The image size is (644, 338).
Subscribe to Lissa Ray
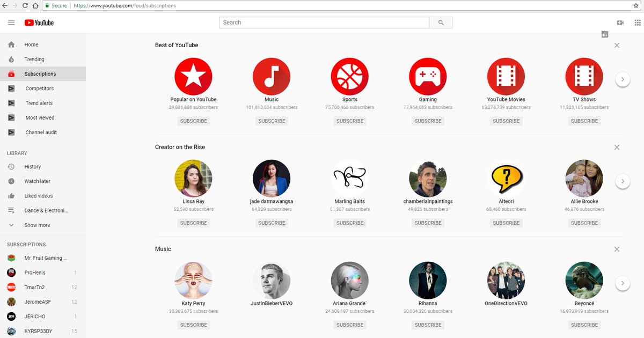pos(193,223)
